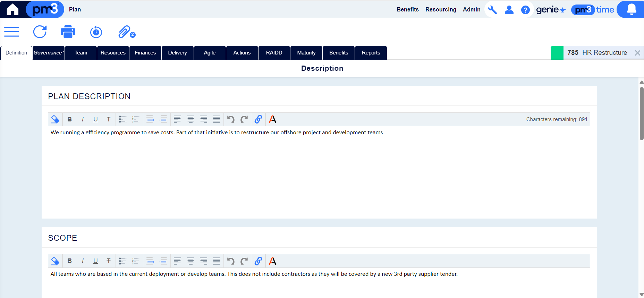
Task: Toggle underline in Plan Description editor
Action: pyautogui.click(x=95, y=119)
